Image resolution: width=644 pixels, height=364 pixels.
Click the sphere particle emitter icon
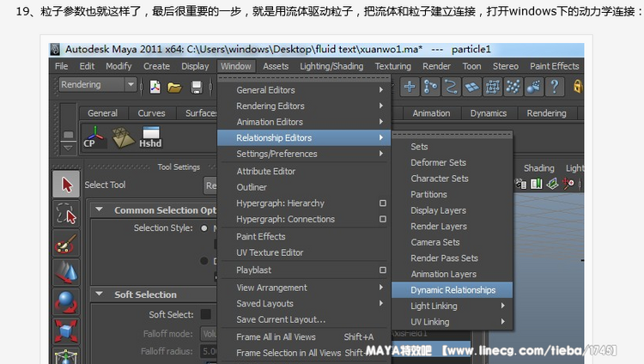click(x=533, y=87)
